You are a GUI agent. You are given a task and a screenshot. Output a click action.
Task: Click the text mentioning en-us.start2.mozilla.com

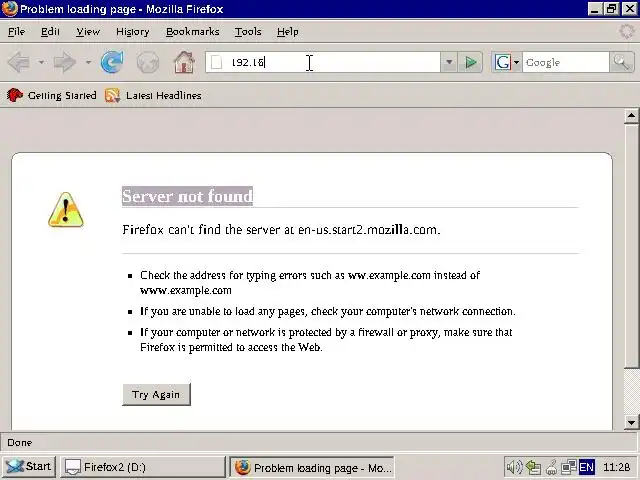(x=281, y=230)
